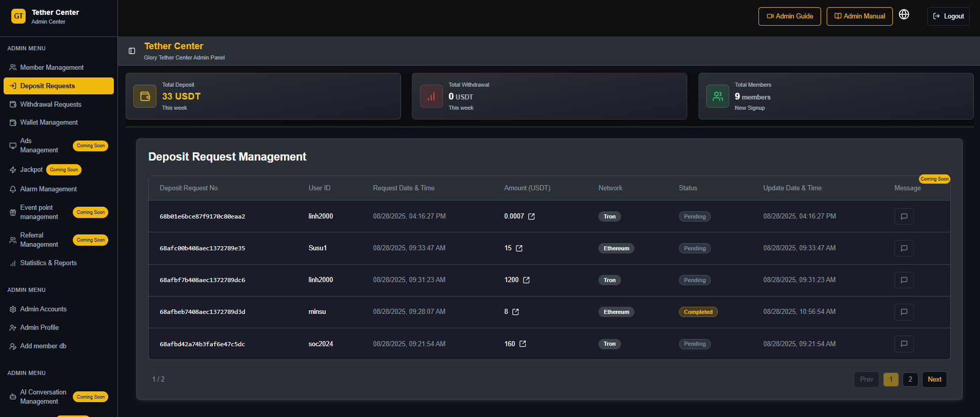Click the Total Members people icon

[x=717, y=96]
